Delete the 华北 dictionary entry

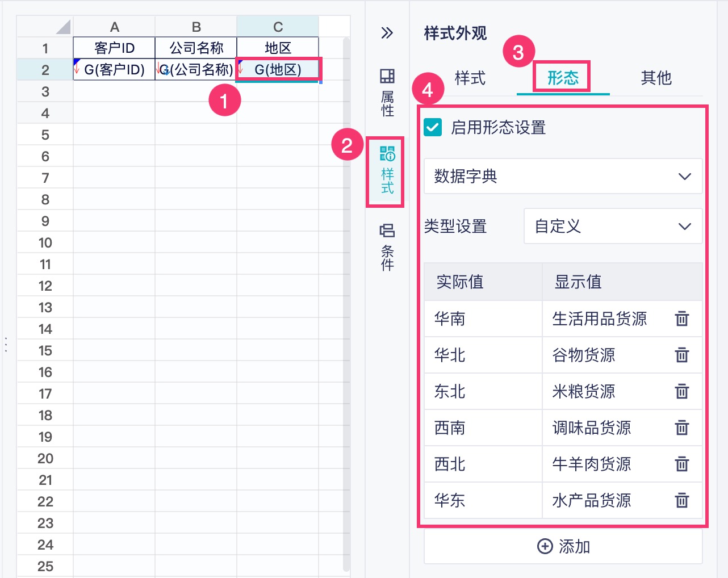pos(681,355)
